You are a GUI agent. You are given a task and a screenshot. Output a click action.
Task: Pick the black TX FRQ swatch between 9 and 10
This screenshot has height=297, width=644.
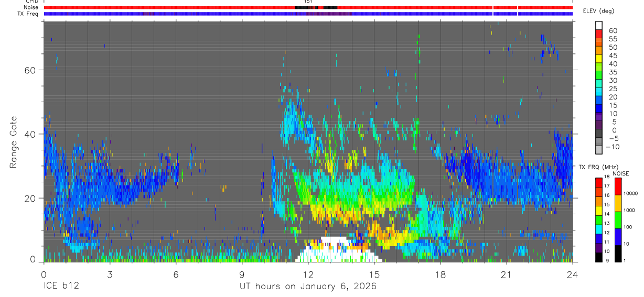[x=599, y=257]
